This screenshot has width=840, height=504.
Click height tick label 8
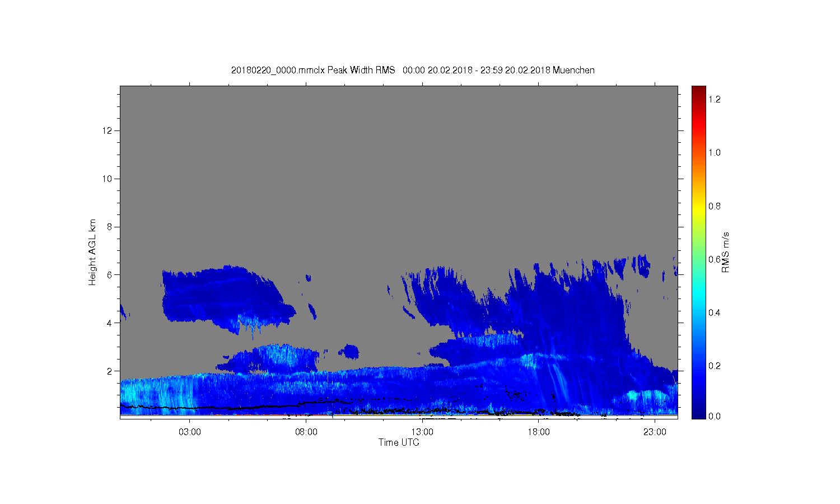pos(110,227)
